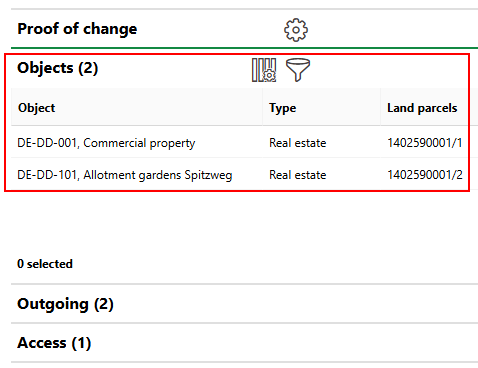
Task: Click land parcel 1402590001/1
Action: [425, 143]
